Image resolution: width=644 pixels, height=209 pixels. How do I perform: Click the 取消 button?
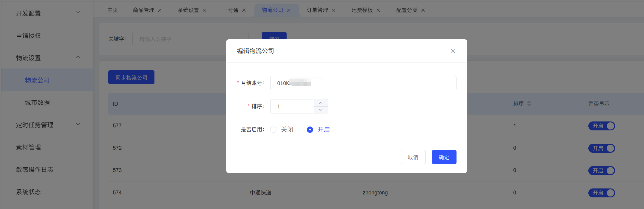[x=413, y=157]
